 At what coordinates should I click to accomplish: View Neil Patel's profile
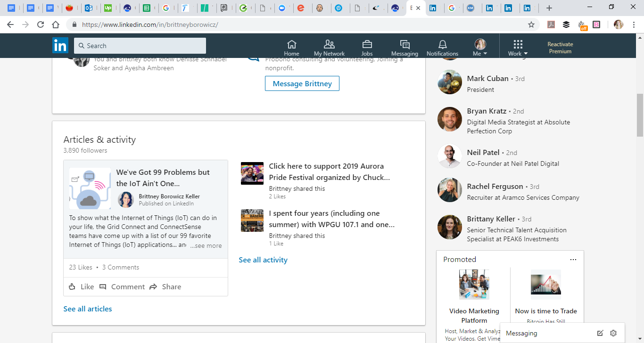pyautogui.click(x=483, y=152)
